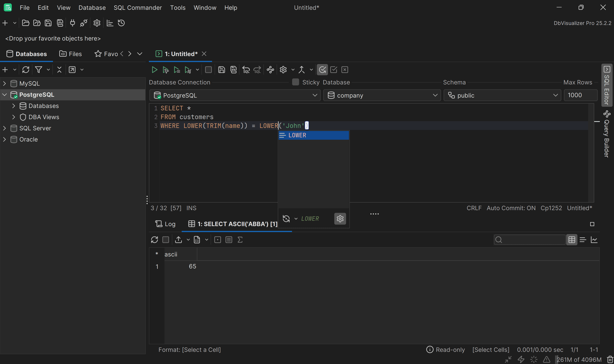
Task: Open the Schema dropdown showing public
Action: 502,95
